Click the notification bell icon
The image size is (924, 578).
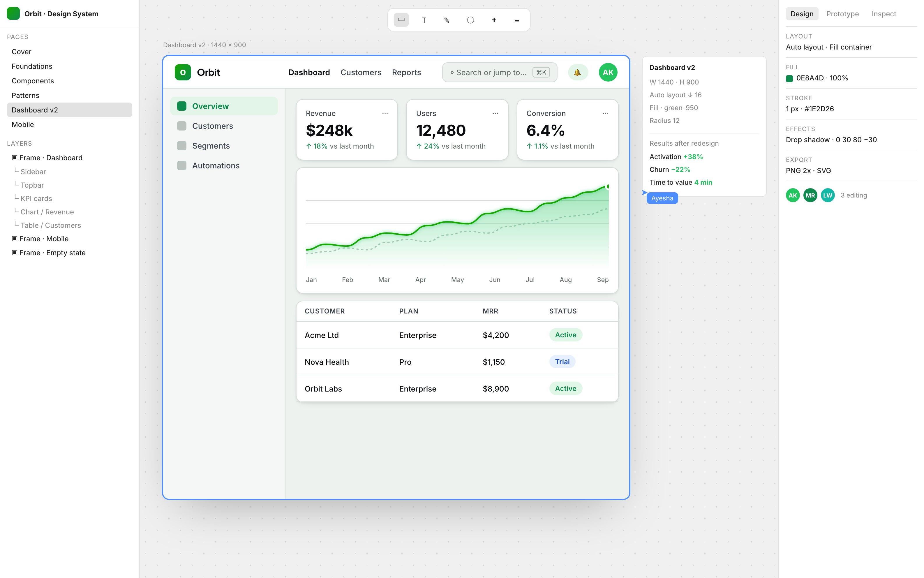[577, 72]
